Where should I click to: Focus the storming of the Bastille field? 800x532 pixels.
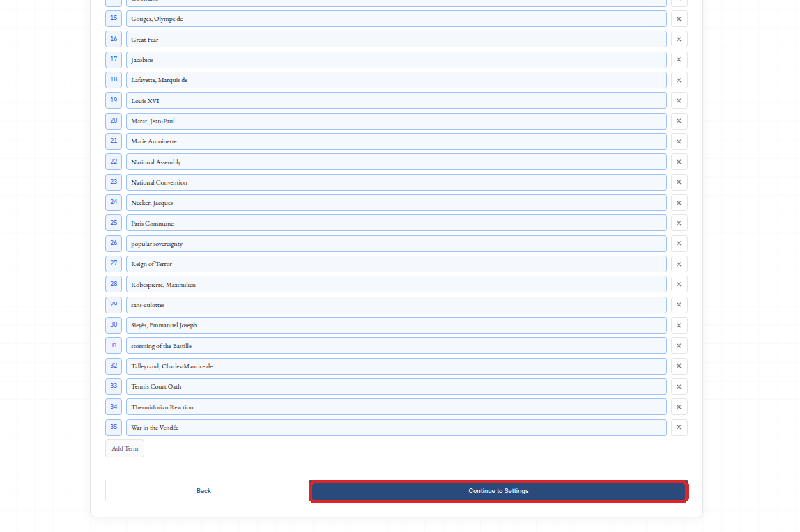click(397, 345)
